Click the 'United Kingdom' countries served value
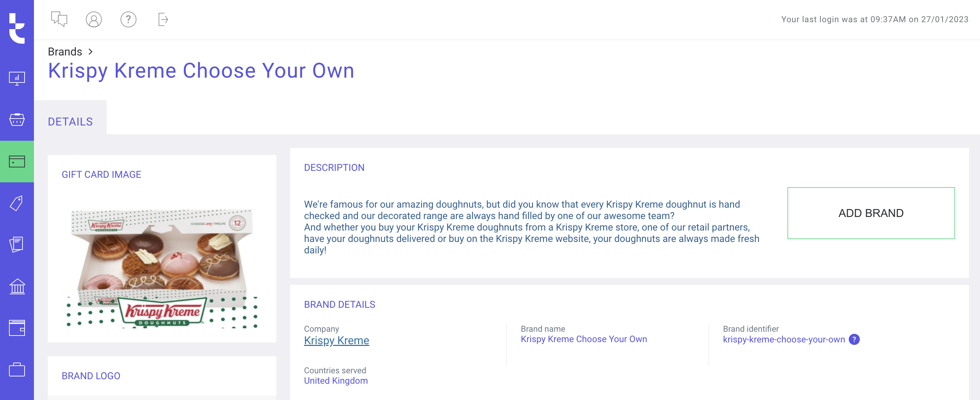The image size is (980, 400). [x=336, y=381]
